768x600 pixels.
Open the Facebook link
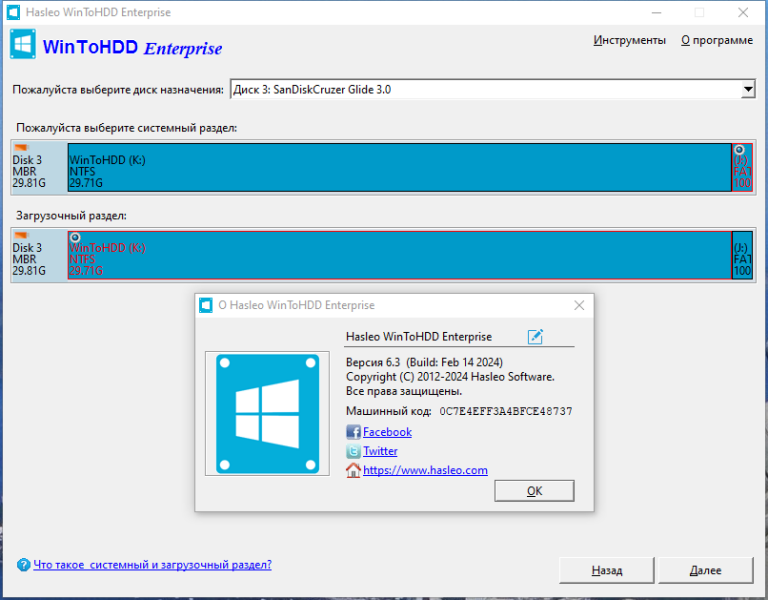(387, 432)
